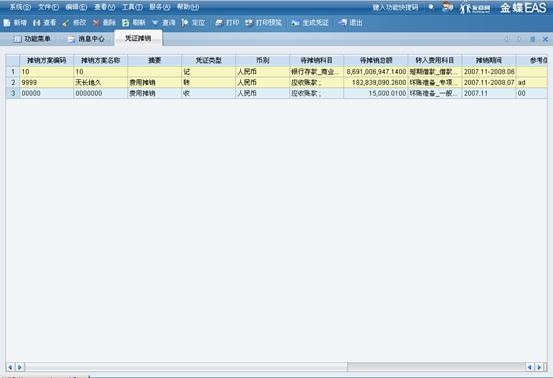Click the 修改 (Modify) toolbar icon
The height and width of the screenshot is (378, 553).
(x=66, y=23)
